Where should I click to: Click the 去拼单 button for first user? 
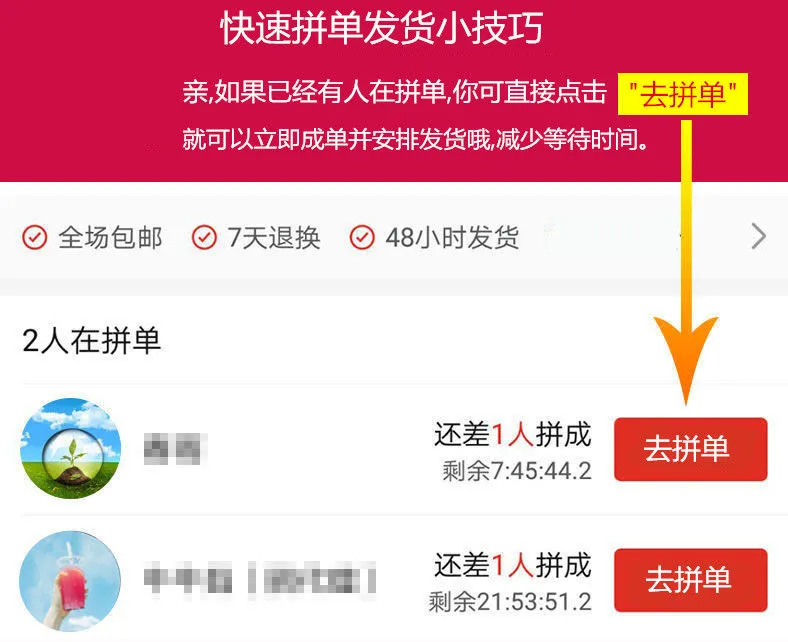pos(691,449)
